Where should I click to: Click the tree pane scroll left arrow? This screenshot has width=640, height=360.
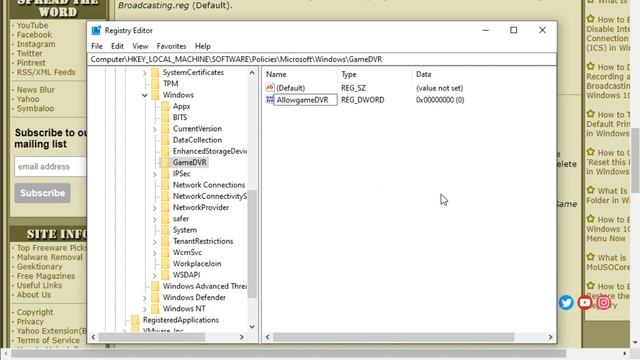pyautogui.click(x=93, y=337)
